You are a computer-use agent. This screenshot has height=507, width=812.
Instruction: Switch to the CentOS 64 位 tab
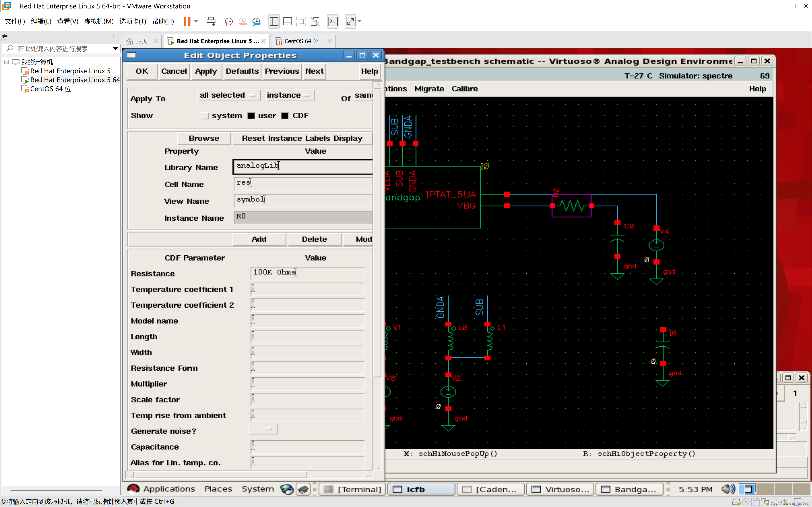click(301, 41)
